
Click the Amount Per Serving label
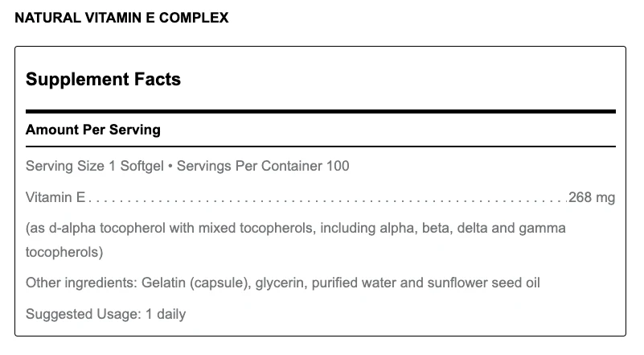click(92, 130)
